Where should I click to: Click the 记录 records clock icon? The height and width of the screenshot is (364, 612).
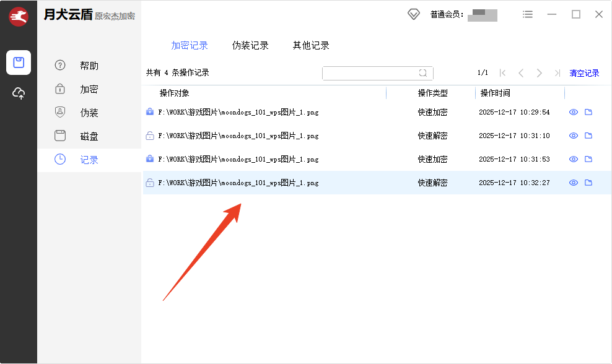[x=59, y=159]
